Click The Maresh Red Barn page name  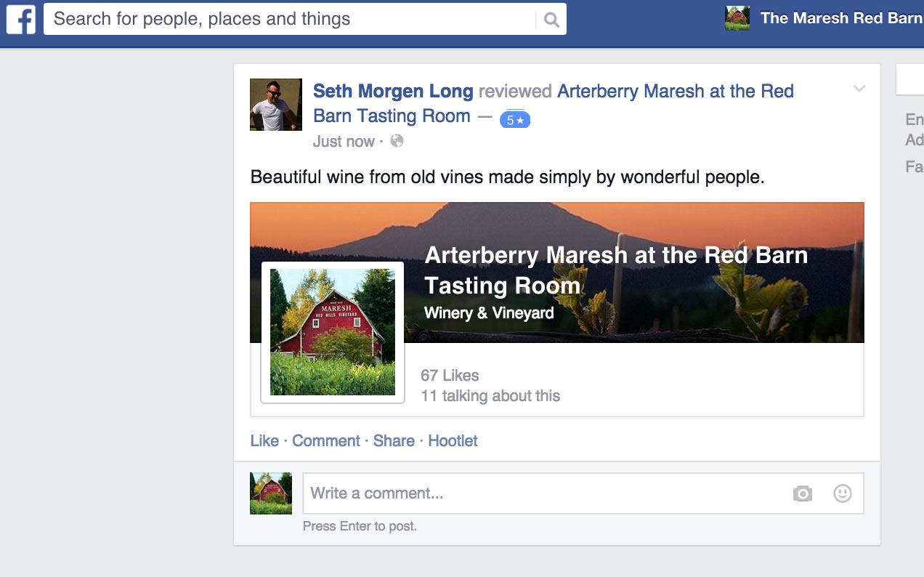pyautogui.click(x=841, y=18)
